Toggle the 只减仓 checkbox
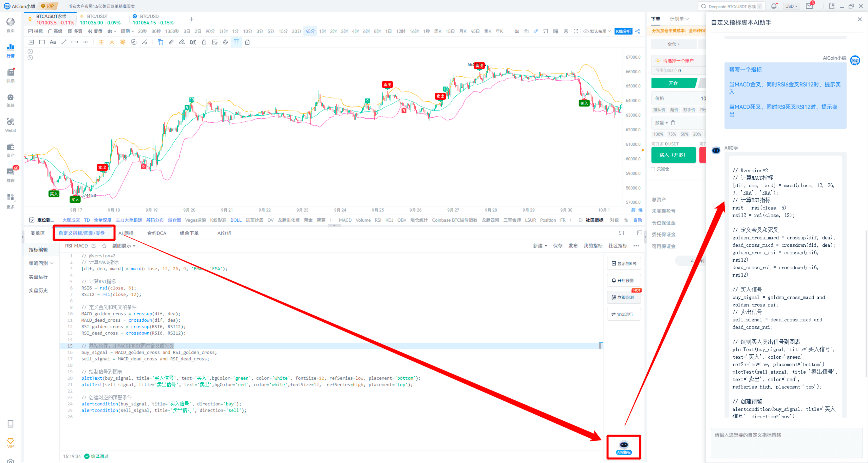This screenshot has height=463, width=868. coord(653,169)
